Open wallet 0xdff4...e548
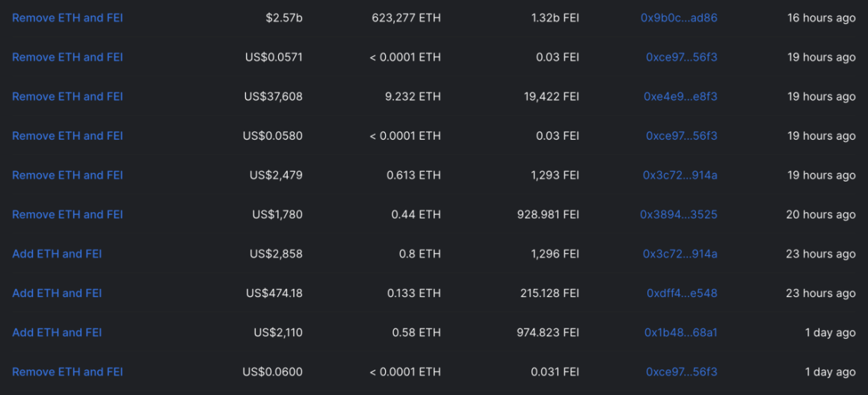The height and width of the screenshot is (395, 868). click(x=682, y=293)
